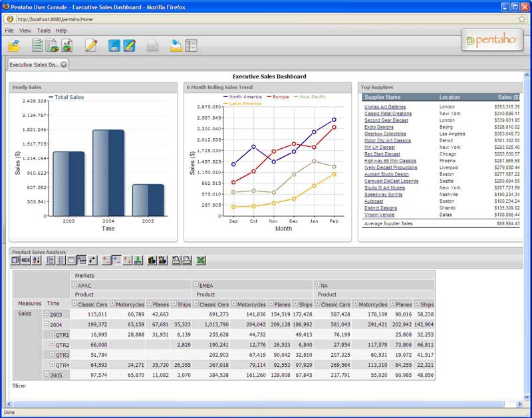Expand the APAC market column
The image size is (532, 418).
click(74, 284)
